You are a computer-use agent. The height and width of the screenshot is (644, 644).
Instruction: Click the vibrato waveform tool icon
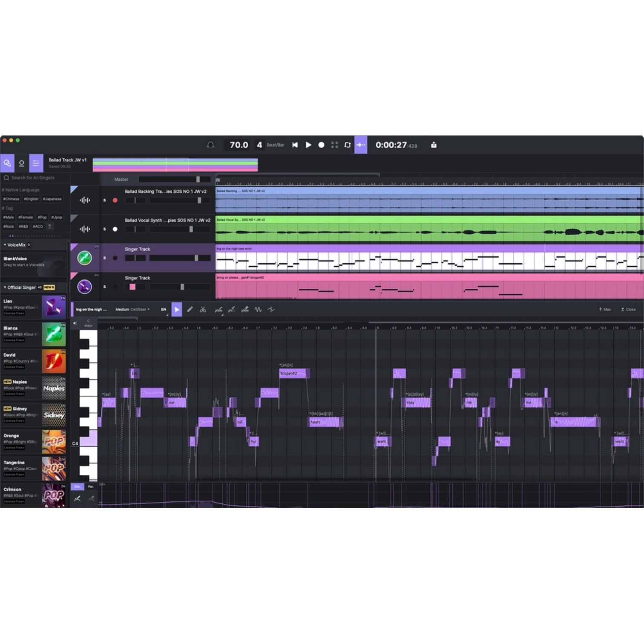pos(258,310)
